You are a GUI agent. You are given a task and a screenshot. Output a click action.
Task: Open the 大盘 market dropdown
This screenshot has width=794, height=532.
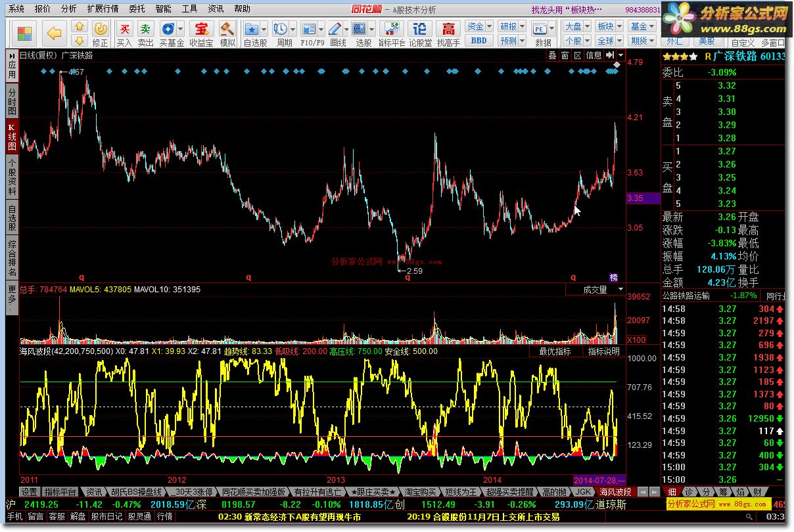coord(577,27)
